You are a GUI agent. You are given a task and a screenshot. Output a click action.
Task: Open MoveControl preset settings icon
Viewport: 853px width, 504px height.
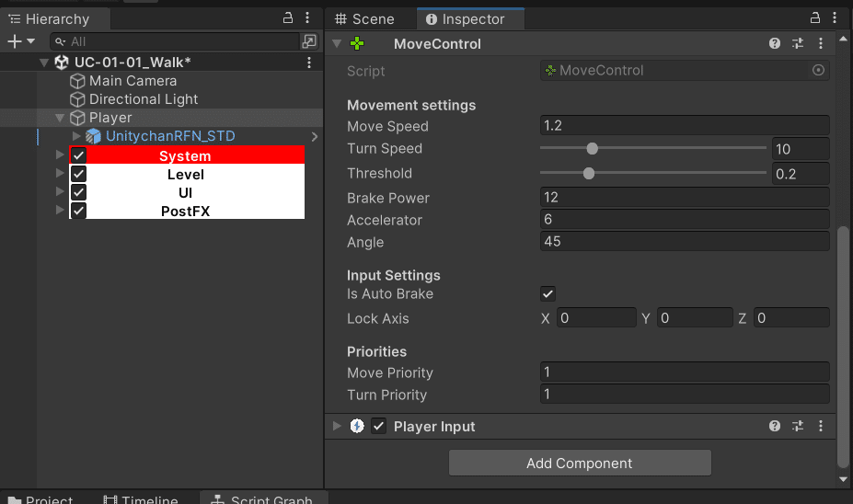click(798, 43)
